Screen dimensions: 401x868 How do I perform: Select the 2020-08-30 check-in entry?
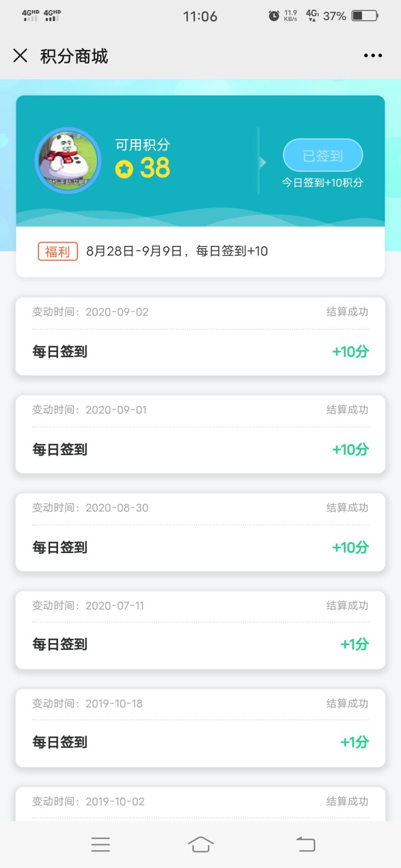(200, 532)
